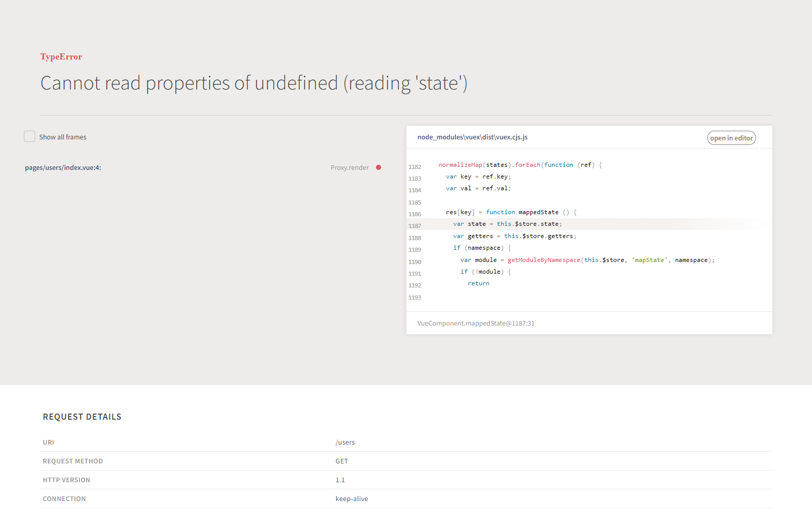
Task: Click the red dot next to Proxy.render
Action: [379, 167]
